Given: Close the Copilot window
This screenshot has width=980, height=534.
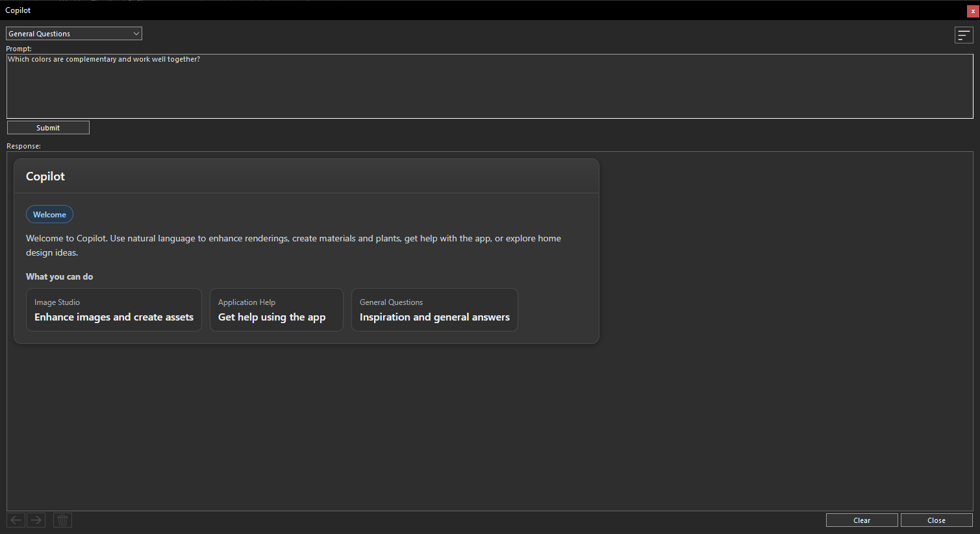Looking at the screenshot, I should click(973, 11).
